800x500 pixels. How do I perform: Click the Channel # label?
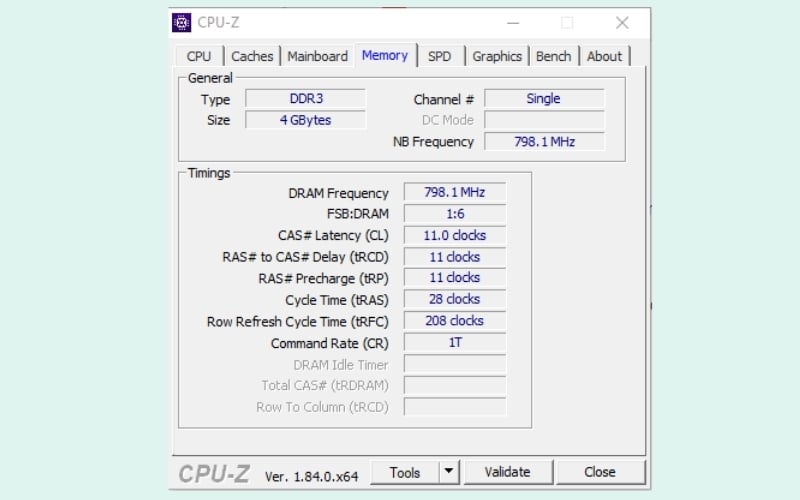click(443, 99)
